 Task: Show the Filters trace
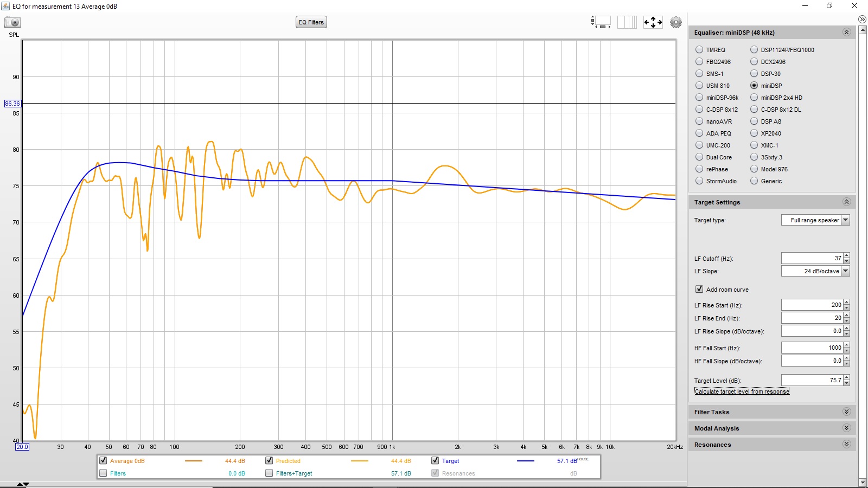tap(103, 473)
